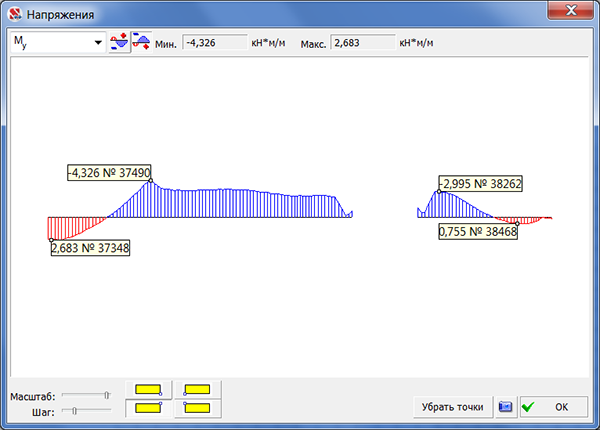Click the 2,683 № 37348 point label

pos(90,247)
